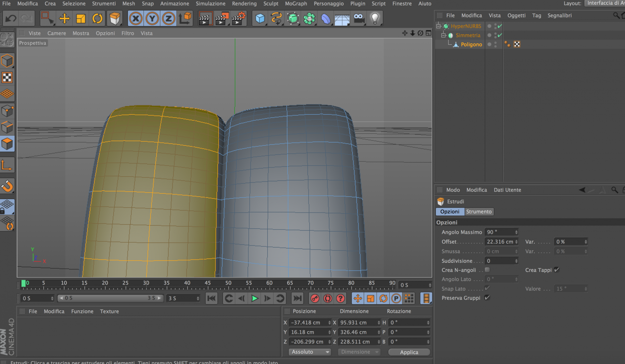Render to Picture Viewer

coord(222,19)
